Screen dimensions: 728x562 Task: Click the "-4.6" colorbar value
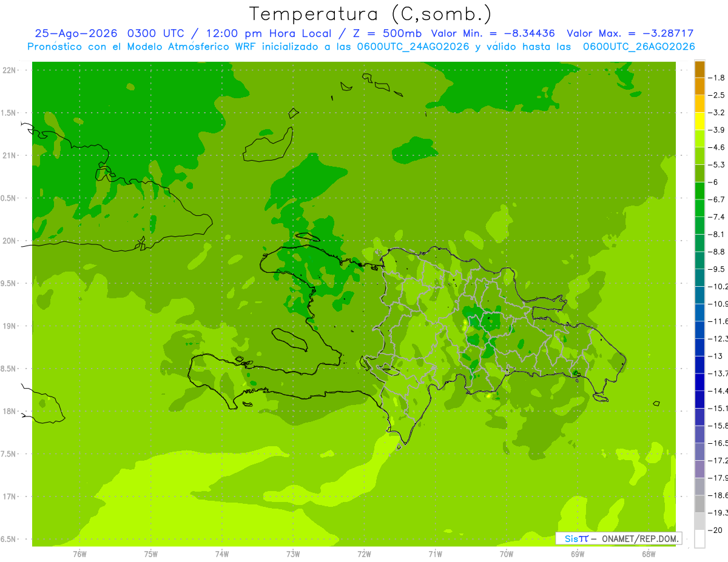tap(717, 147)
